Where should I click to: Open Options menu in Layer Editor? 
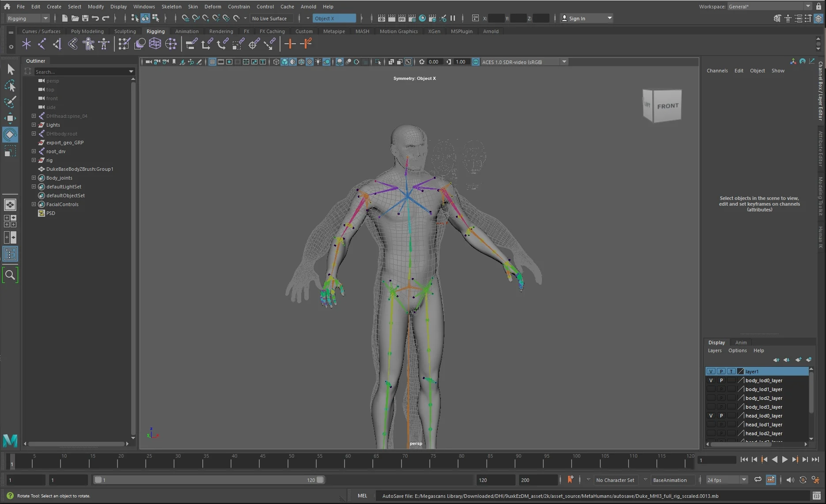point(737,350)
